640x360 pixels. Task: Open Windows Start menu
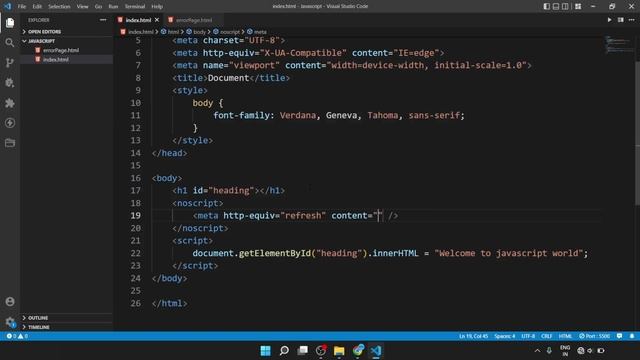(x=265, y=351)
